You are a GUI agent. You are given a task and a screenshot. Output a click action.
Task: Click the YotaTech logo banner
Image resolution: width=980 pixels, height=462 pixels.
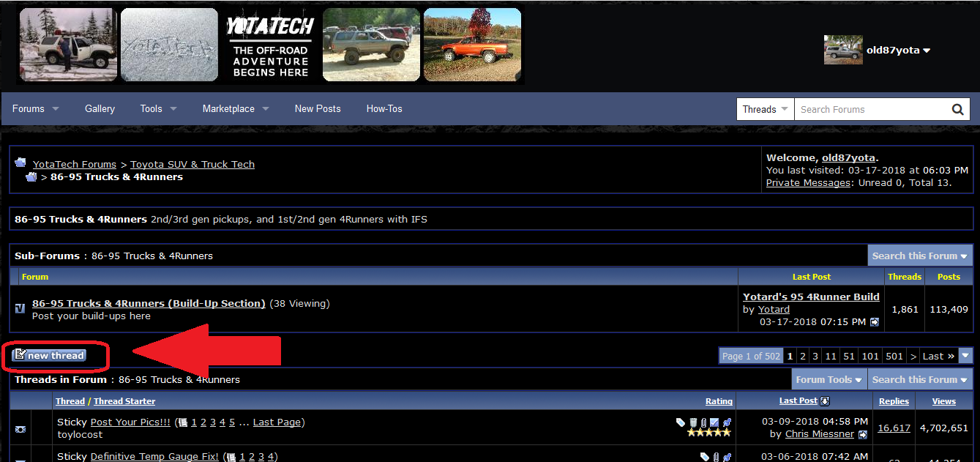(270, 45)
